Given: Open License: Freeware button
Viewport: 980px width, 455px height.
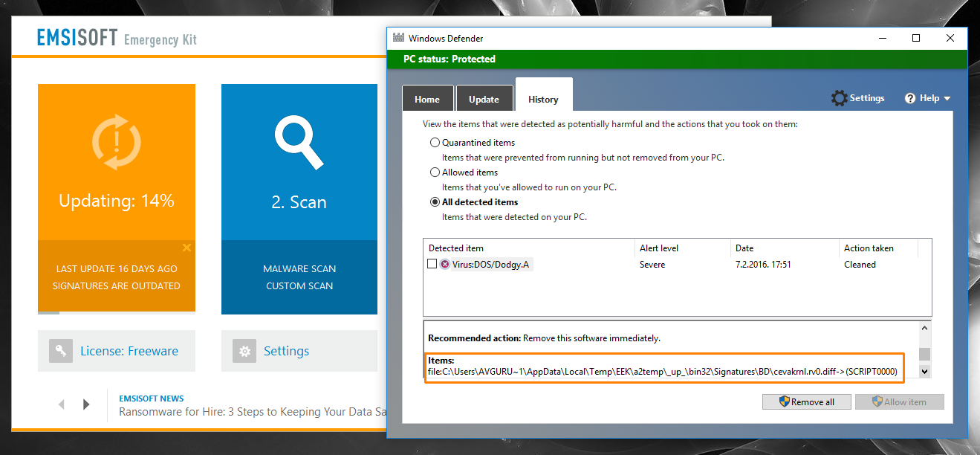Looking at the screenshot, I should coord(117,351).
